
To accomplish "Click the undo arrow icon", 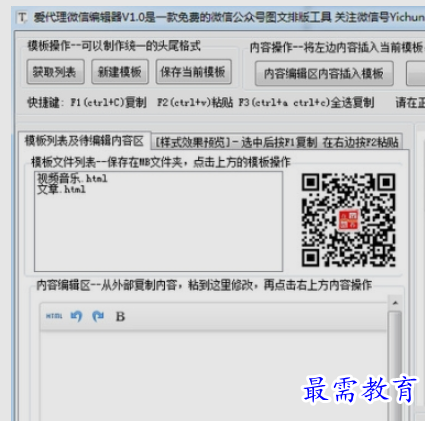I will tap(76, 316).
